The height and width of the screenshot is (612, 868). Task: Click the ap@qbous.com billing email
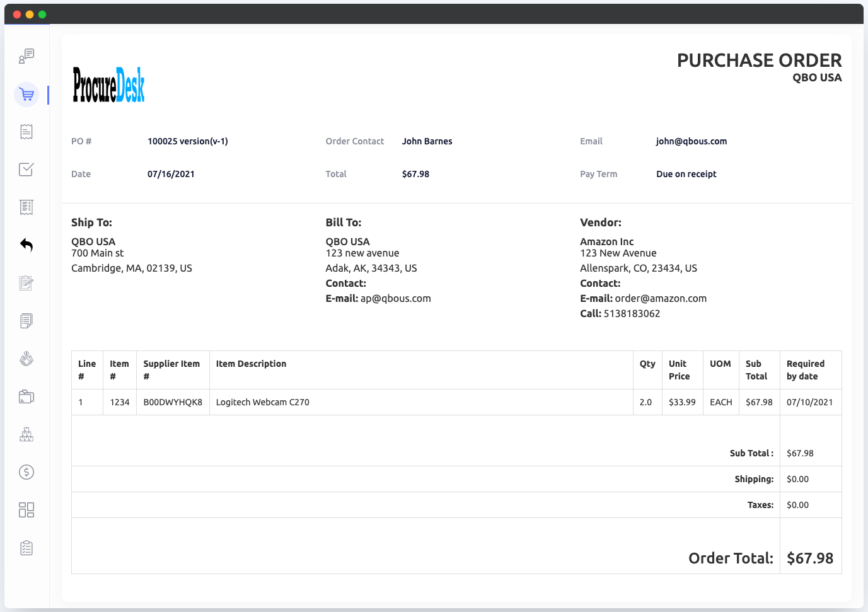[x=395, y=299]
